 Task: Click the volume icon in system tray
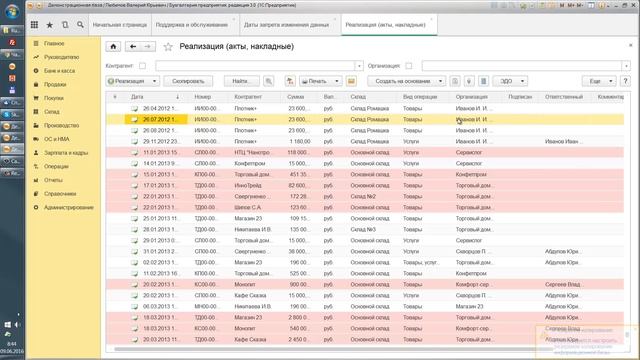click(x=18, y=325)
